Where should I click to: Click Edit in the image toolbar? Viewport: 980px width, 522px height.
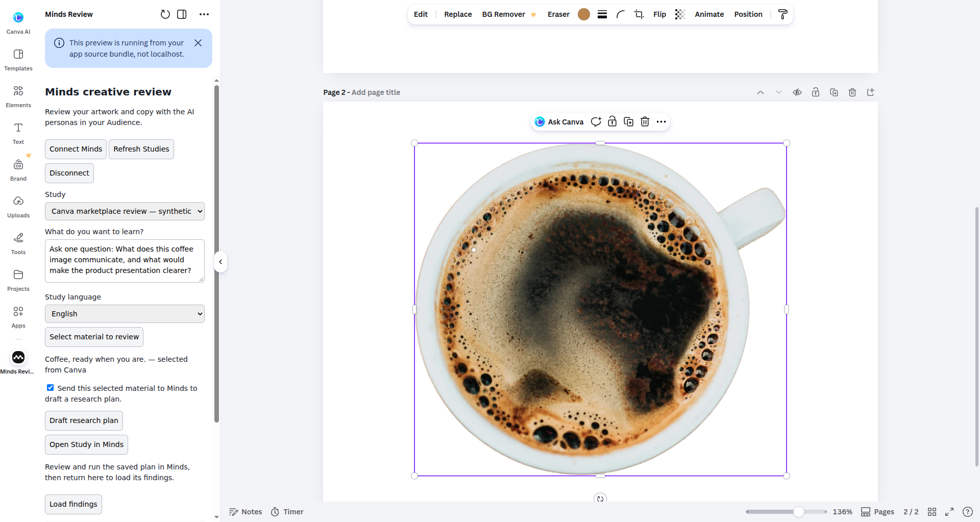click(421, 14)
